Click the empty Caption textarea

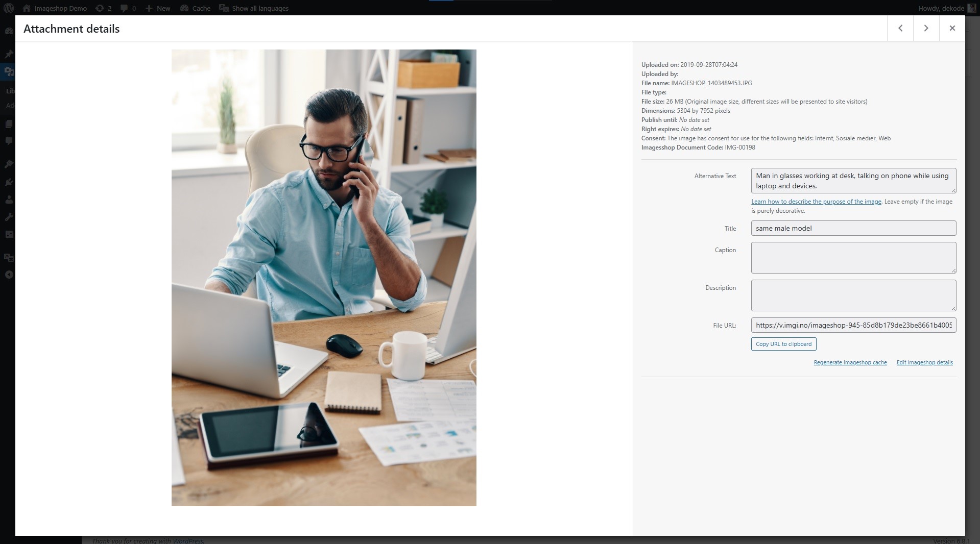point(853,258)
